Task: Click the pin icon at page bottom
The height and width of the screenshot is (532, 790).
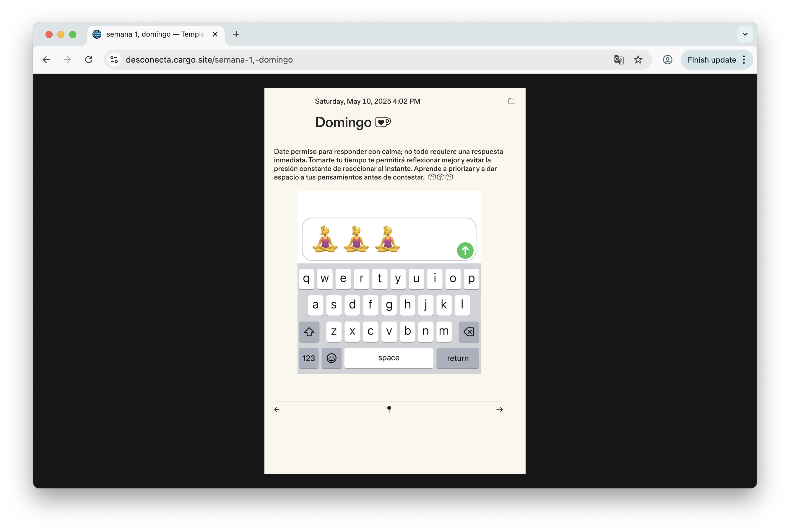Action: tap(389, 409)
